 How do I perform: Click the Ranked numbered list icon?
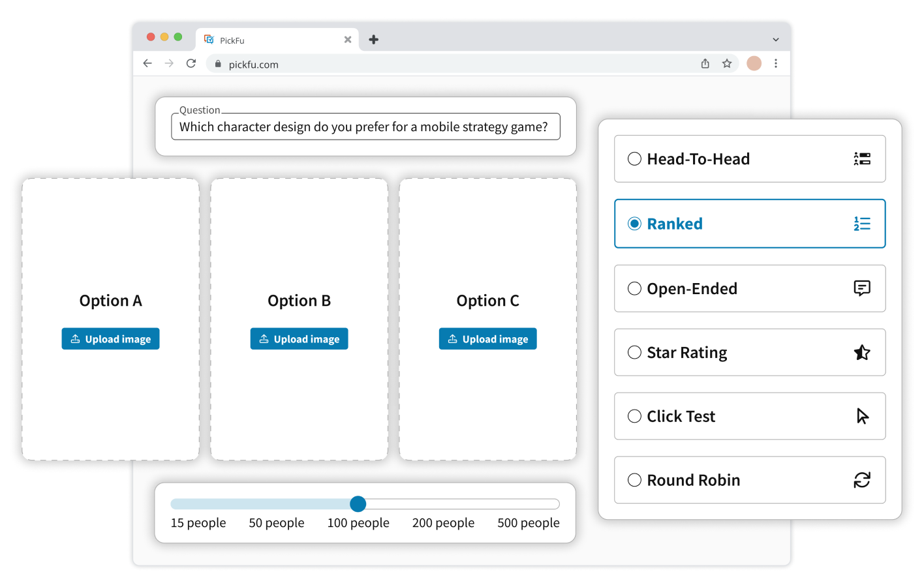(862, 224)
